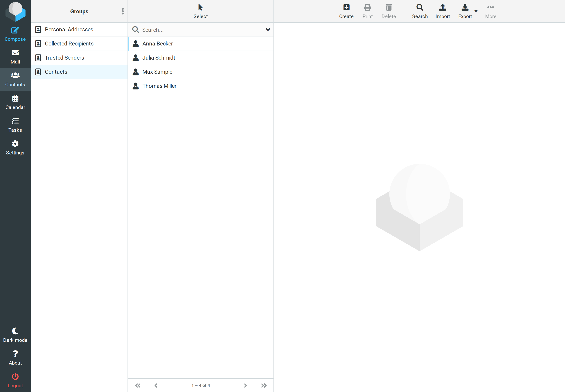Jump to first page of contacts

click(138, 385)
